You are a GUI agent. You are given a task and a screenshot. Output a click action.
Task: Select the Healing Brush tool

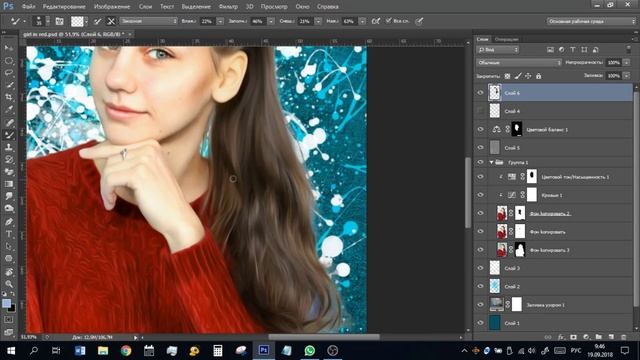coord(9,122)
